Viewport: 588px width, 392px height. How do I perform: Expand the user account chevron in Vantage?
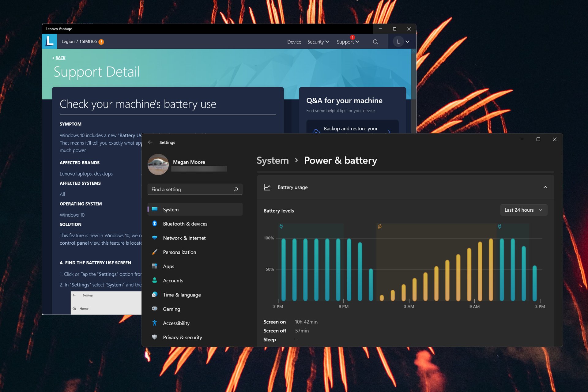point(408,42)
